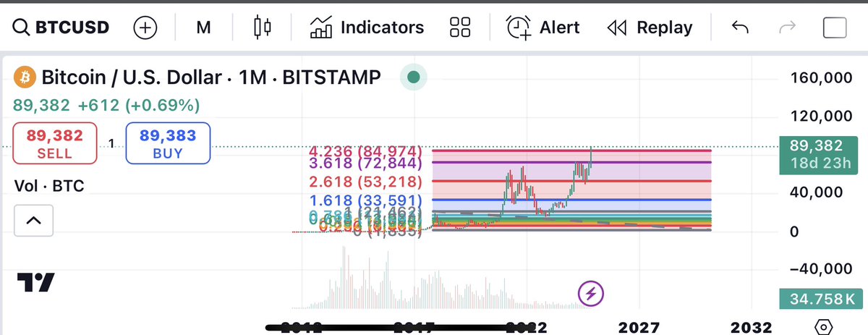Click the orange Bitcoin logo icon
The width and height of the screenshot is (868, 335).
[x=25, y=77]
